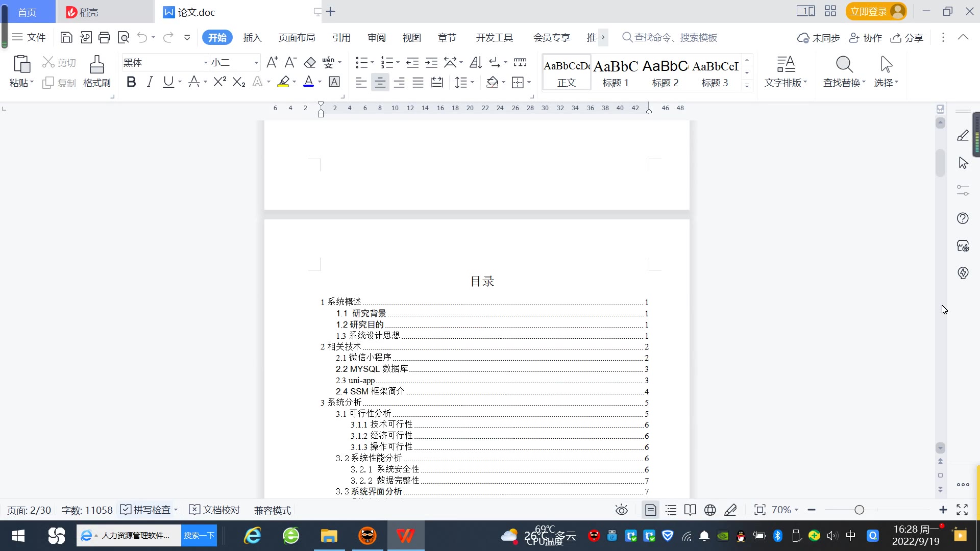Click the Print icon in quick toolbar

tap(104, 37)
